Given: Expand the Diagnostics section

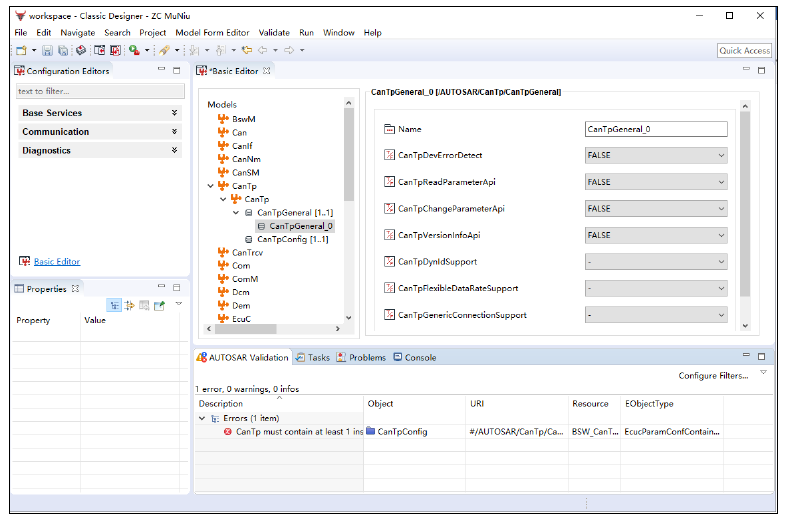Looking at the screenshot, I should (x=100, y=151).
